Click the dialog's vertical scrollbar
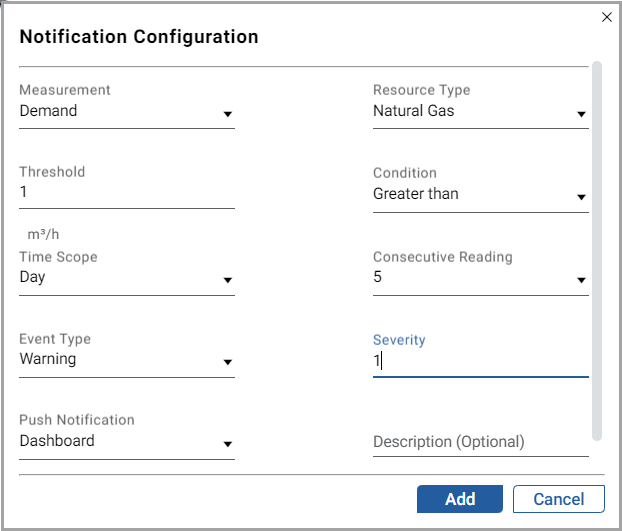The image size is (622, 531). click(x=597, y=251)
